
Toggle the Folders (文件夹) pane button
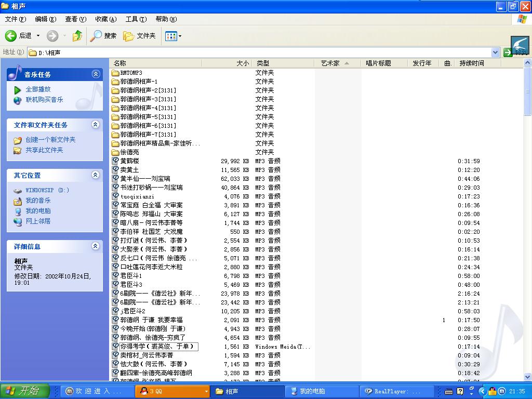click(x=139, y=36)
